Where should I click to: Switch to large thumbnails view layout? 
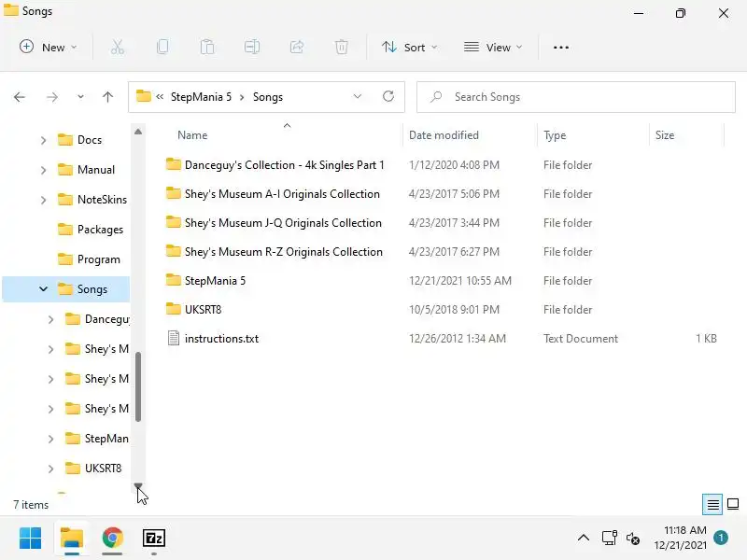tap(733, 504)
